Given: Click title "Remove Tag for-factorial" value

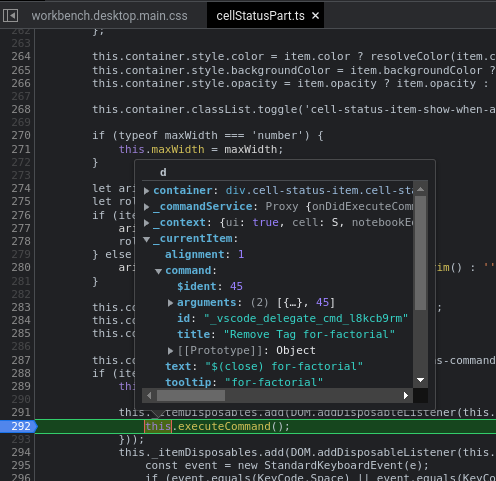Looking at the screenshot, I should (x=309, y=335).
